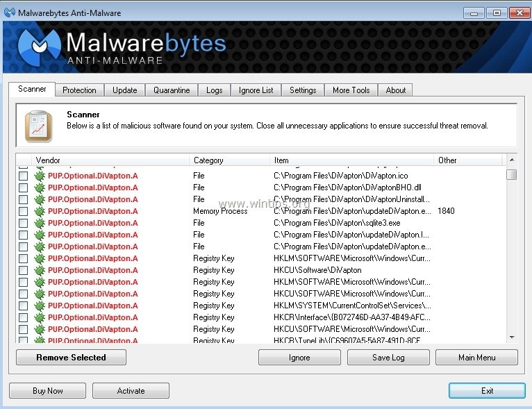The height and width of the screenshot is (409, 532).
Task: Exit Malwarebytes with the Exit button
Action: point(488,391)
